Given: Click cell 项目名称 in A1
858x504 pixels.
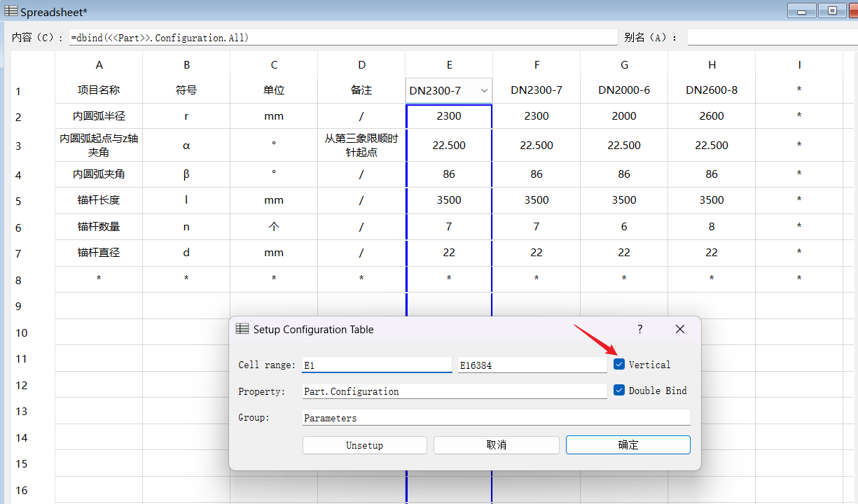Looking at the screenshot, I should [x=99, y=90].
